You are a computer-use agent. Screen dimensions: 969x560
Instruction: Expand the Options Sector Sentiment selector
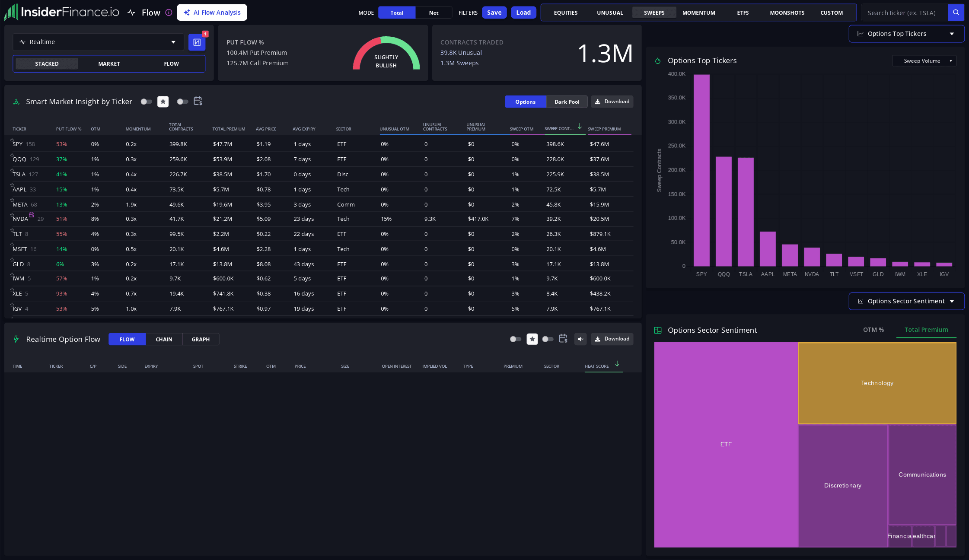906,301
